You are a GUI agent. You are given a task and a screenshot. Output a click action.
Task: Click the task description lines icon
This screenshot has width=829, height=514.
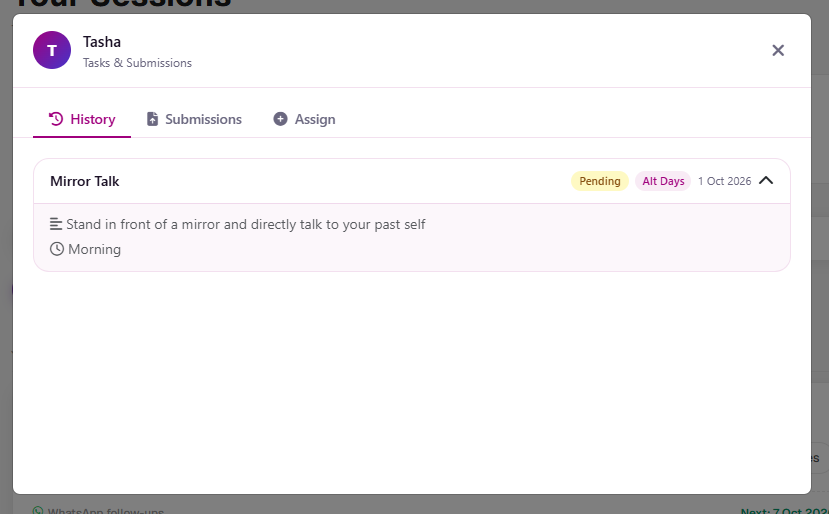[x=56, y=224]
